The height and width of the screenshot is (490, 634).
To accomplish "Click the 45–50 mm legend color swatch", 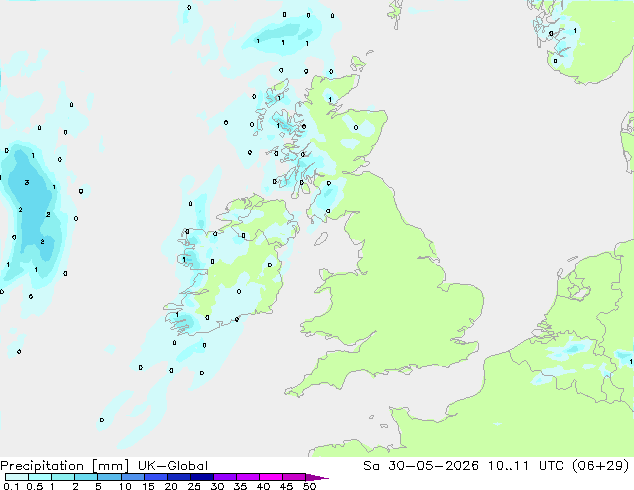I will (294, 477).
